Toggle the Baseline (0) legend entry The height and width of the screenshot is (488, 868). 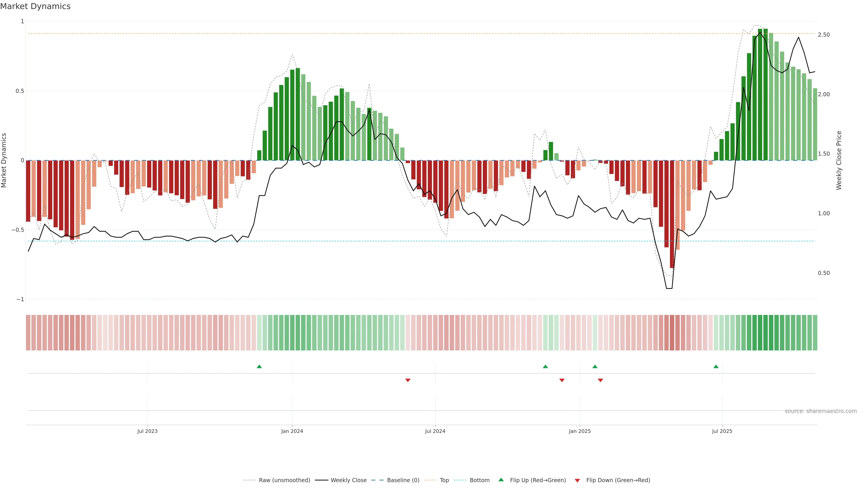point(403,480)
